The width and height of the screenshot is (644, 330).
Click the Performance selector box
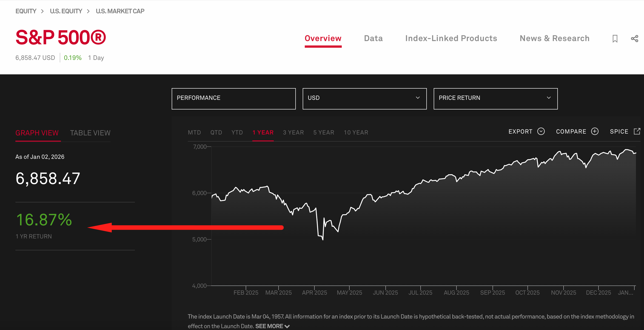[x=233, y=98]
